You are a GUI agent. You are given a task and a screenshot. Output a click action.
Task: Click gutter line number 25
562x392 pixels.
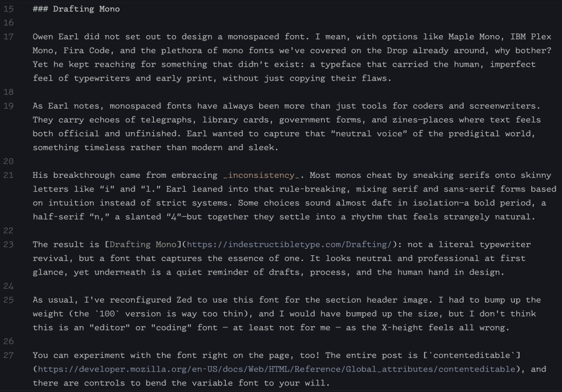[9, 300]
